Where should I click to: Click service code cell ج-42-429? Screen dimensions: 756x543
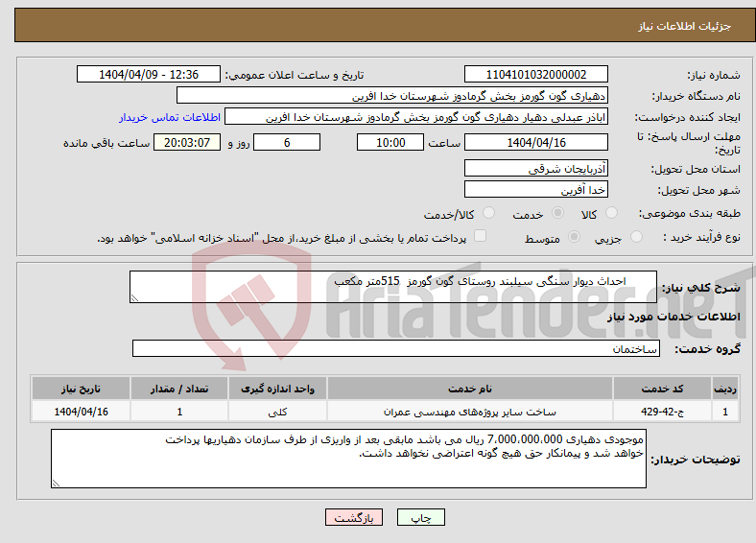click(x=663, y=412)
